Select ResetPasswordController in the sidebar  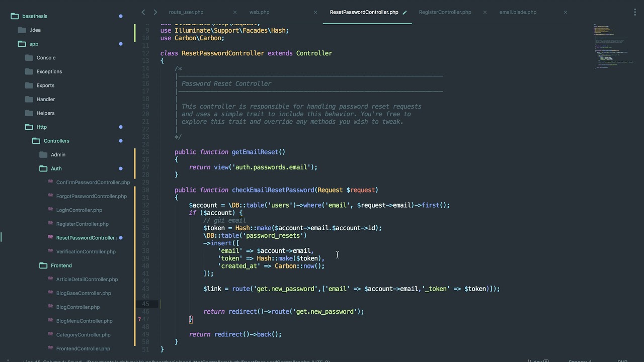pyautogui.click(x=86, y=238)
